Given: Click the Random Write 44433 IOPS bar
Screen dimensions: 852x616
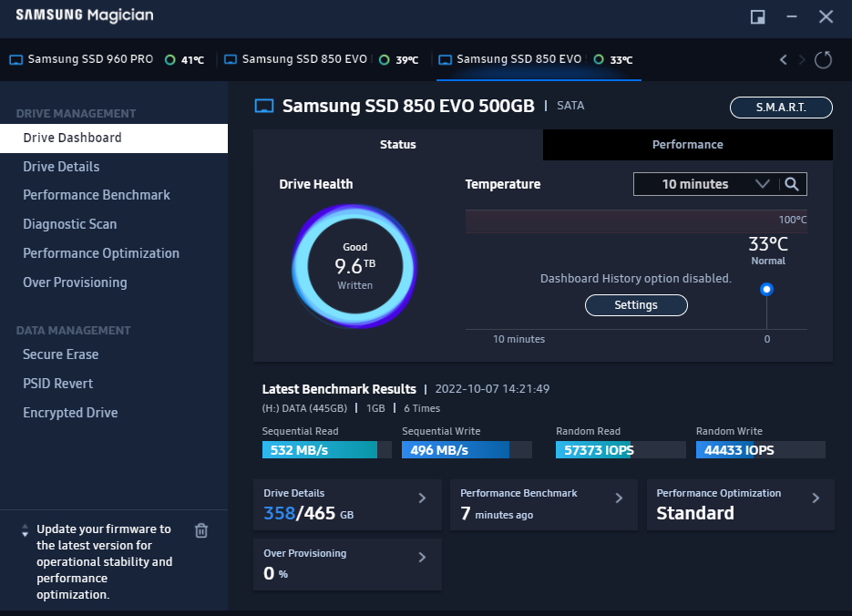Looking at the screenshot, I should click(761, 450).
